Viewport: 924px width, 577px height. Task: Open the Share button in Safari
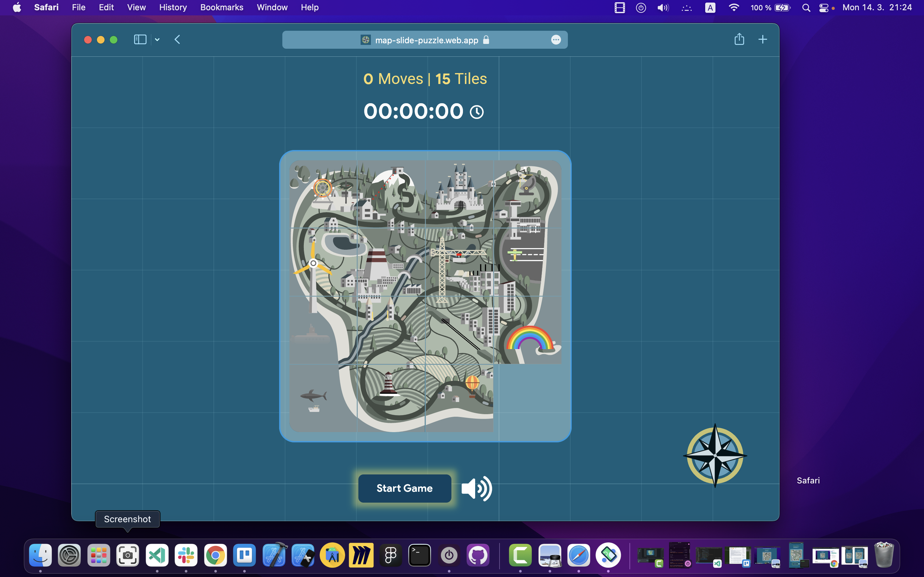(x=739, y=39)
